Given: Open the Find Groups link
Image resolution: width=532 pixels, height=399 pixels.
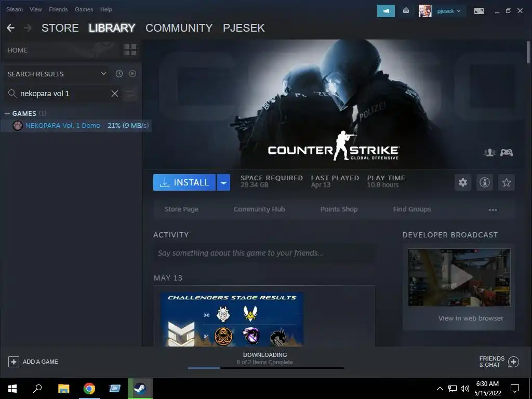Looking at the screenshot, I should (x=412, y=209).
